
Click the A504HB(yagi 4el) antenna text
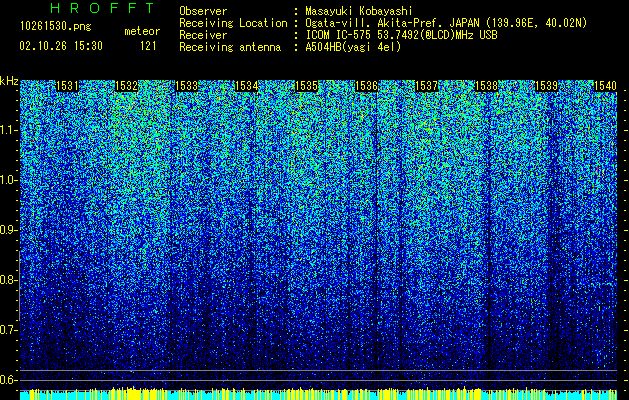click(353, 47)
